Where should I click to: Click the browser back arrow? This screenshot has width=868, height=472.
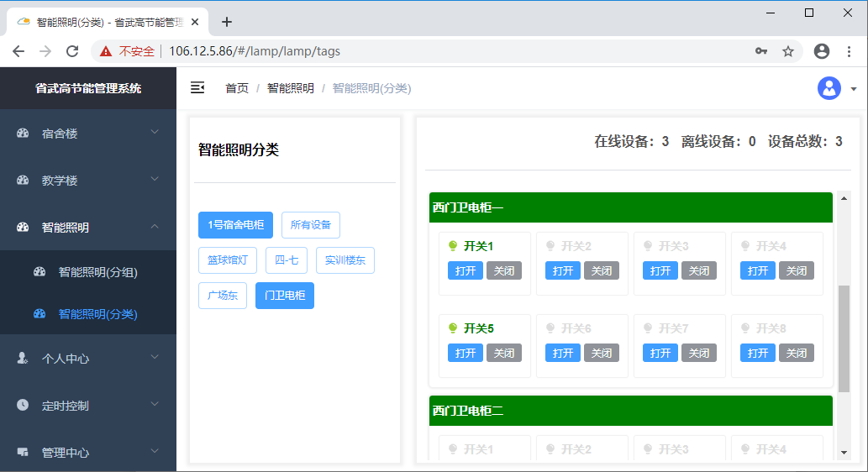[x=18, y=51]
